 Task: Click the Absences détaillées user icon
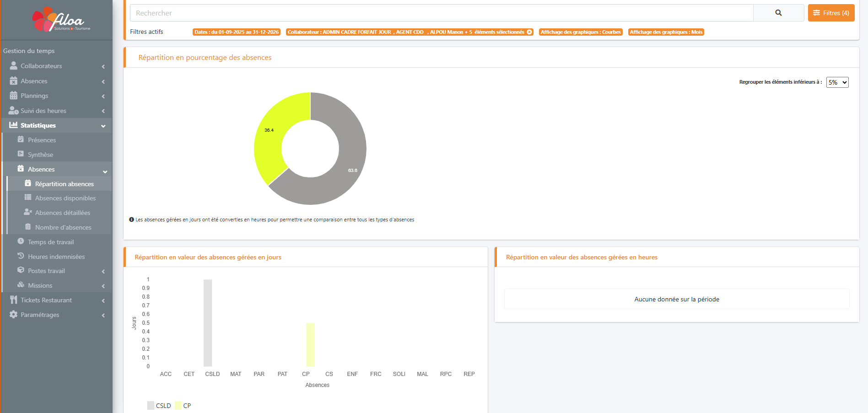point(28,212)
